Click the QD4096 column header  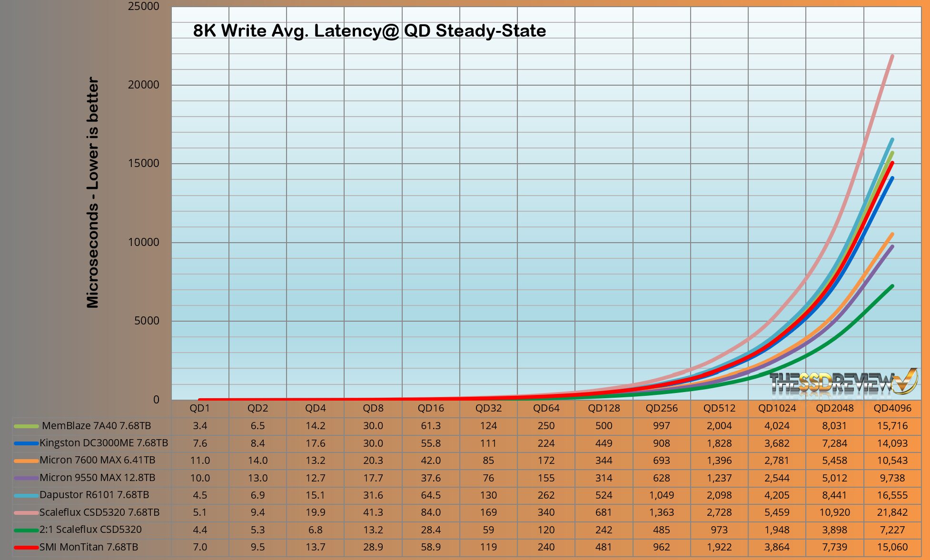[x=892, y=408]
